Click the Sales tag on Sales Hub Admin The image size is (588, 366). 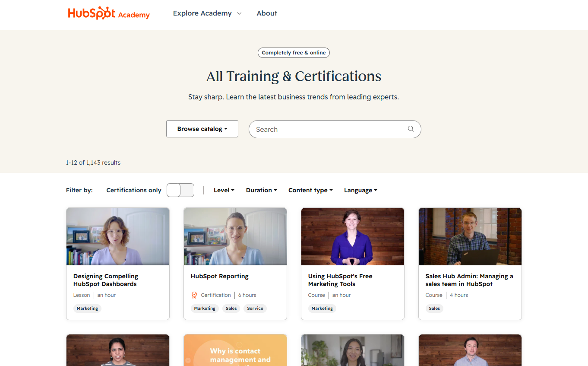pyautogui.click(x=434, y=309)
